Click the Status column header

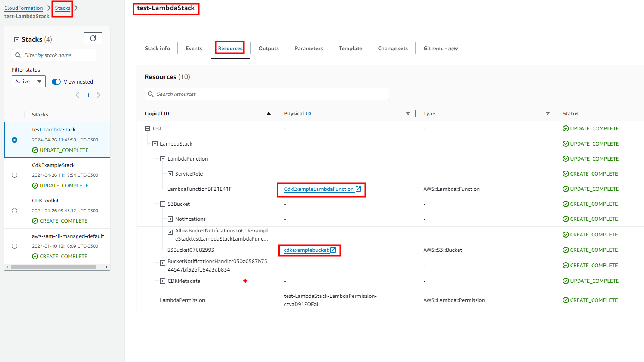[570, 113]
